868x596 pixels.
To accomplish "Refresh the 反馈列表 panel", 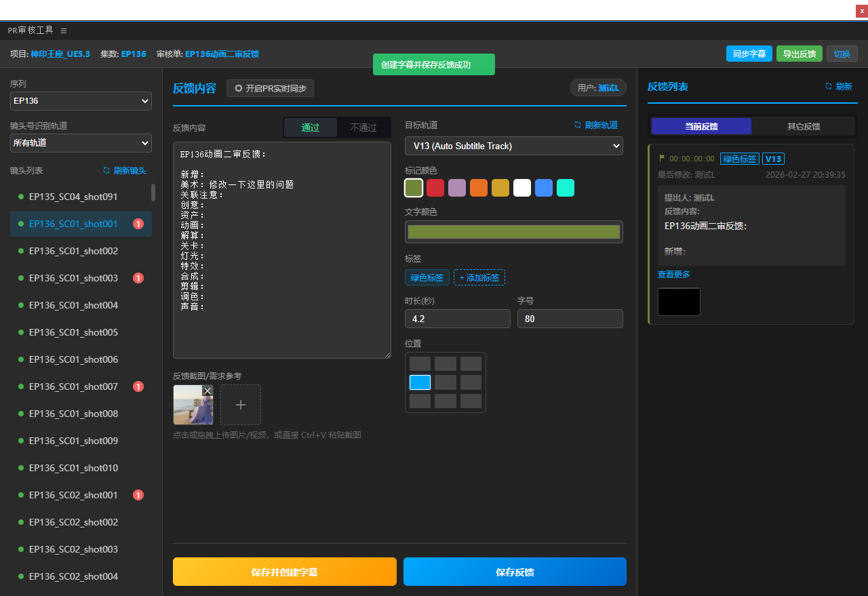I will coord(829,87).
